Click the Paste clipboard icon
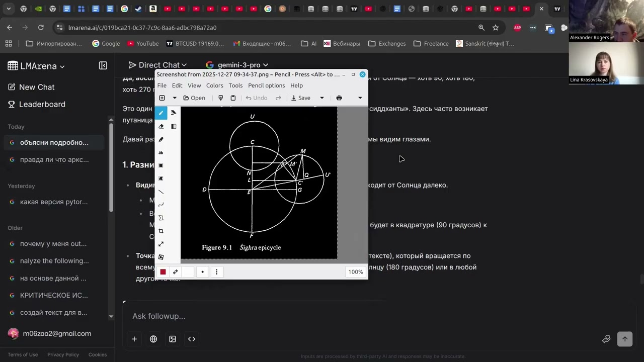The height and width of the screenshot is (362, 644). tap(233, 98)
